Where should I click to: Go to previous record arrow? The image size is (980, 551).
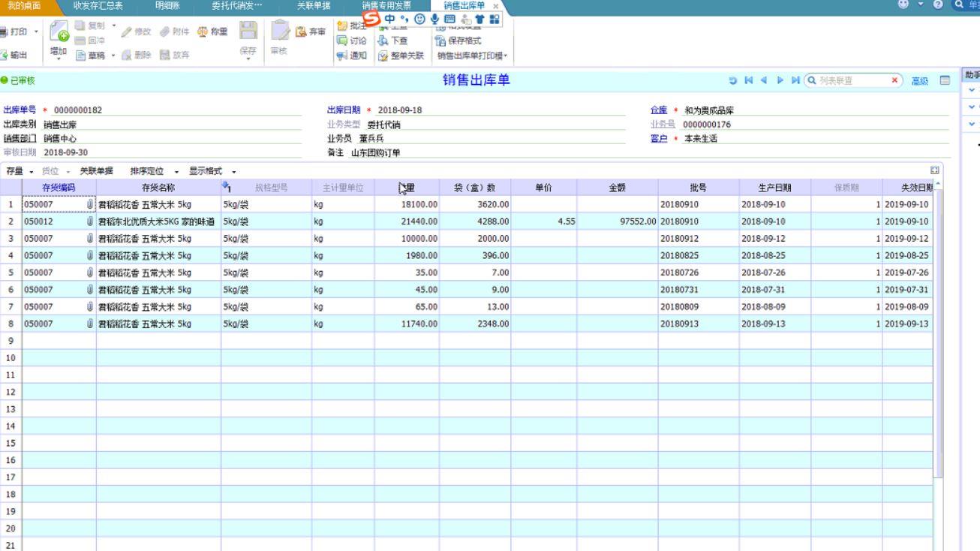pyautogui.click(x=765, y=80)
